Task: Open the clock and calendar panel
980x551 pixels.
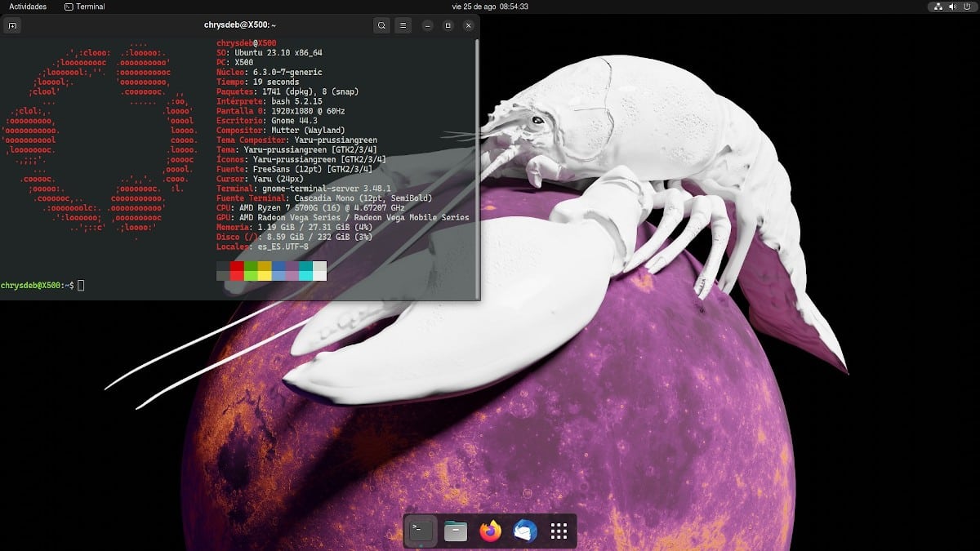Action: point(490,7)
